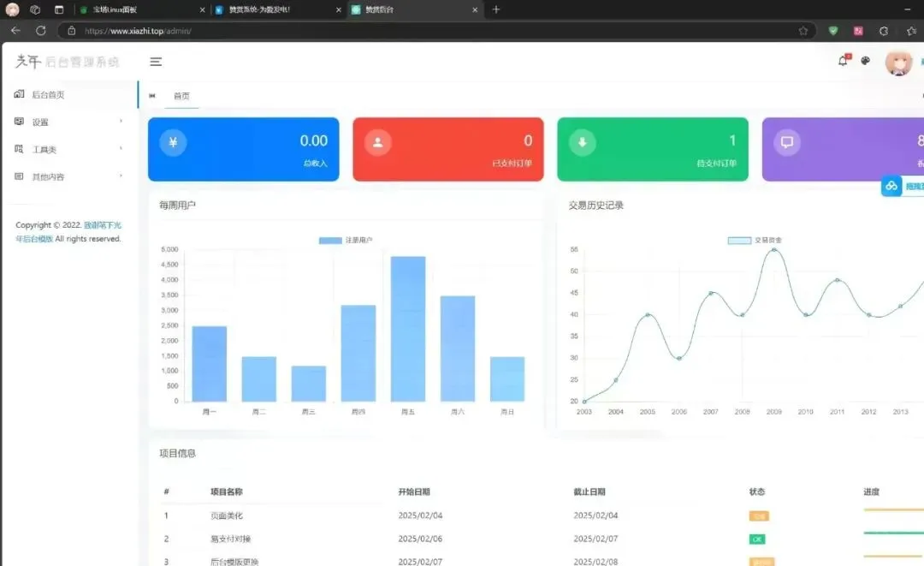Click the download arrow icon on the green card
The image size is (924, 566).
coord(583,142)
